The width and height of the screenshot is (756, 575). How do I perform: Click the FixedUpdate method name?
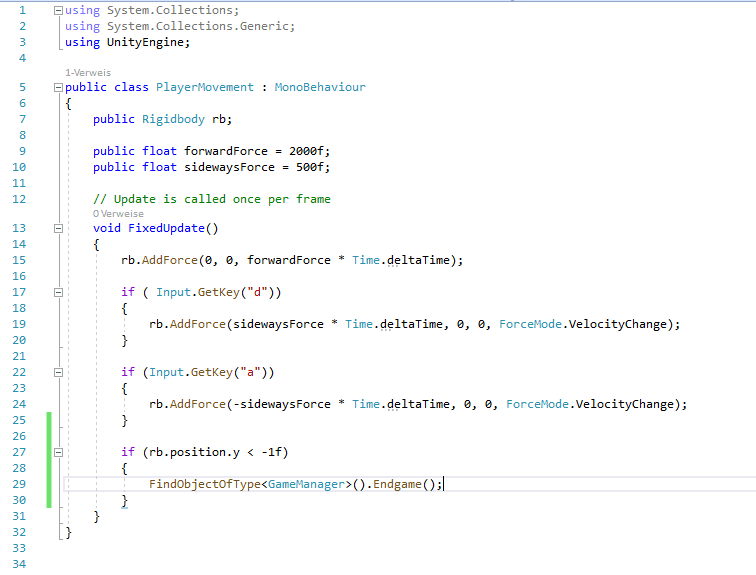(169, 228)
